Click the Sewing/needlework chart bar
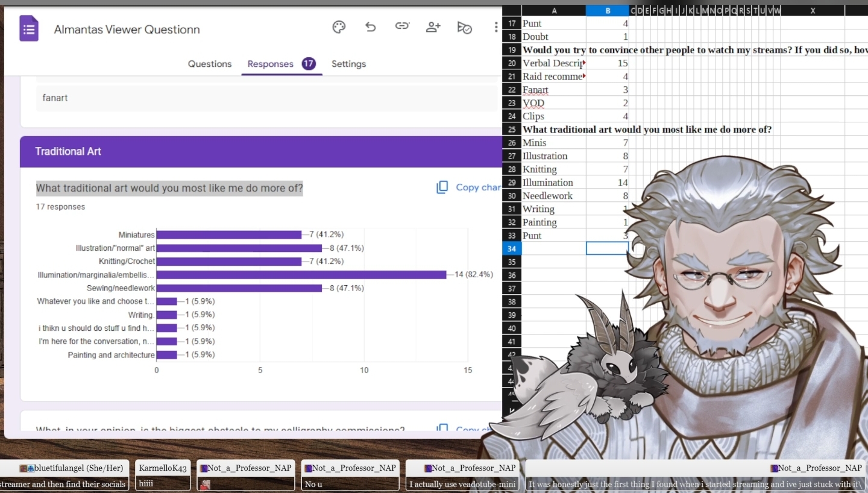The width and height of the screenshot is (868, 493). click(239, 288)
